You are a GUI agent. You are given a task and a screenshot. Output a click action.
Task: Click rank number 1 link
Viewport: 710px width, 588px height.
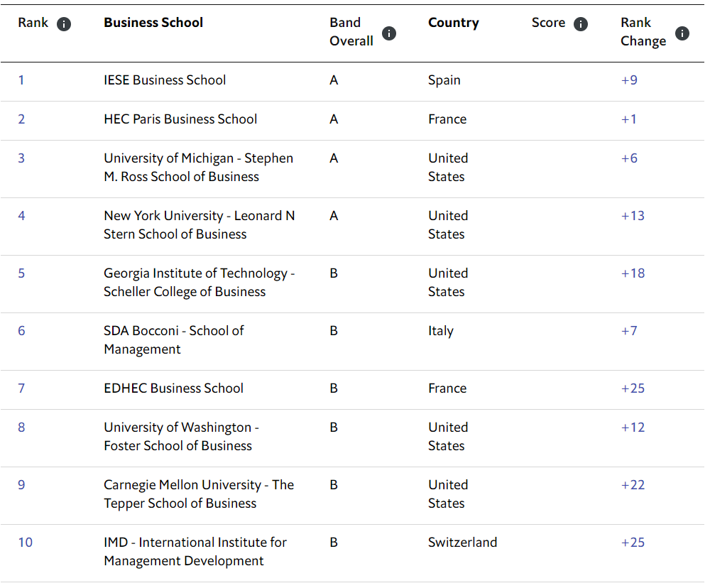[21, 80]
